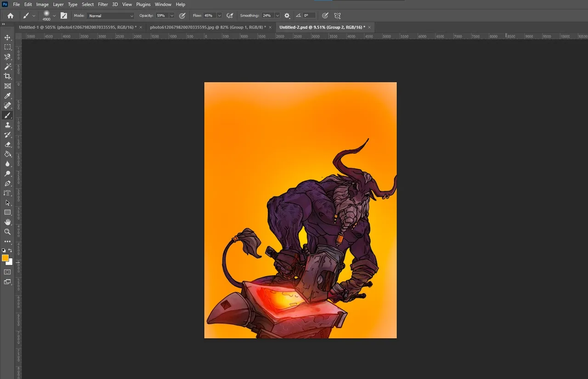This screenshot has width=588, height=379.
Task: Expand the Opacity slider dropdown arrow
Action: tap(172, 16)
